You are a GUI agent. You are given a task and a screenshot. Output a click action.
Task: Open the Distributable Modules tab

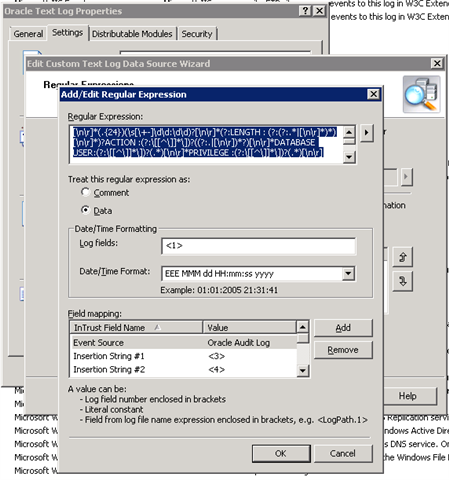click(x=132, y=34)
